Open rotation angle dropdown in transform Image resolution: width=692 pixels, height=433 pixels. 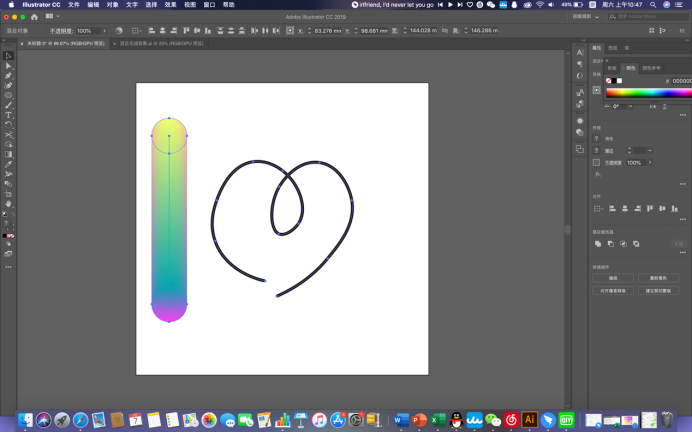630,106
